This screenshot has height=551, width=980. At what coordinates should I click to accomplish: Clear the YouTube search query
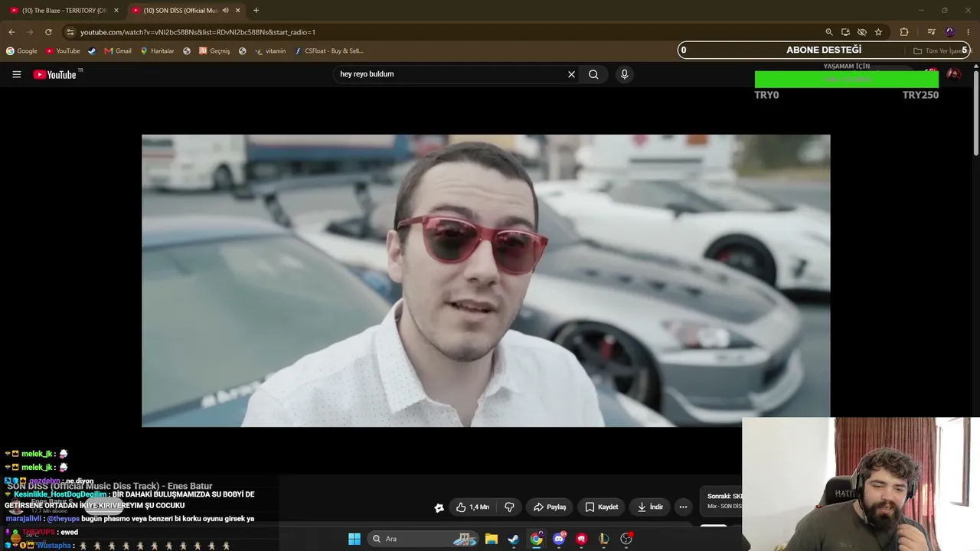click(x=571, y=74)
